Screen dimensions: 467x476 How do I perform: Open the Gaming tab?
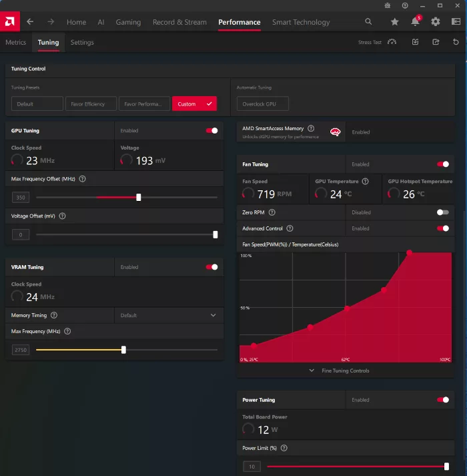click(128, 22)
